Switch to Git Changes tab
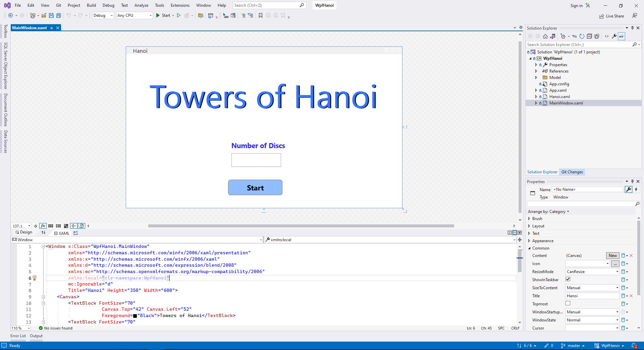 coord(572,172)
